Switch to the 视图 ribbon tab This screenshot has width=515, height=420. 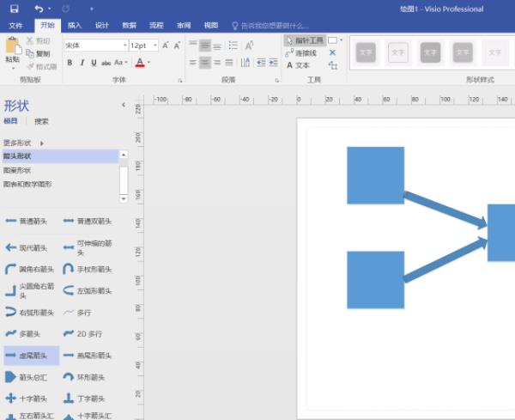(211, 25)
